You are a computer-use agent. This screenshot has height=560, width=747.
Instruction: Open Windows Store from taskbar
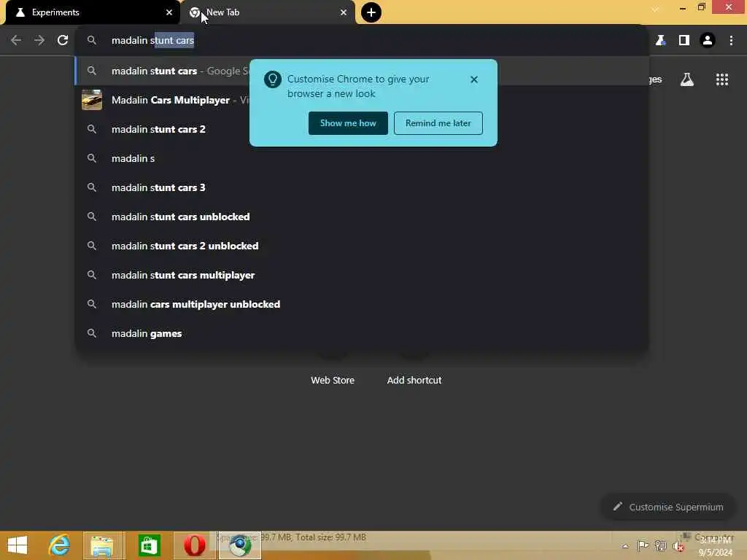(150, 545)
